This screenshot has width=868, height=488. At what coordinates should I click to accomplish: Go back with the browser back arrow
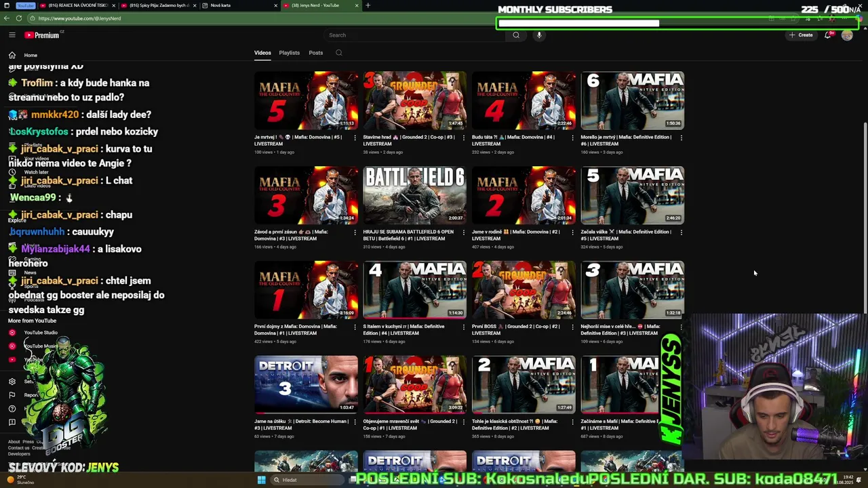tap(7, 18)
